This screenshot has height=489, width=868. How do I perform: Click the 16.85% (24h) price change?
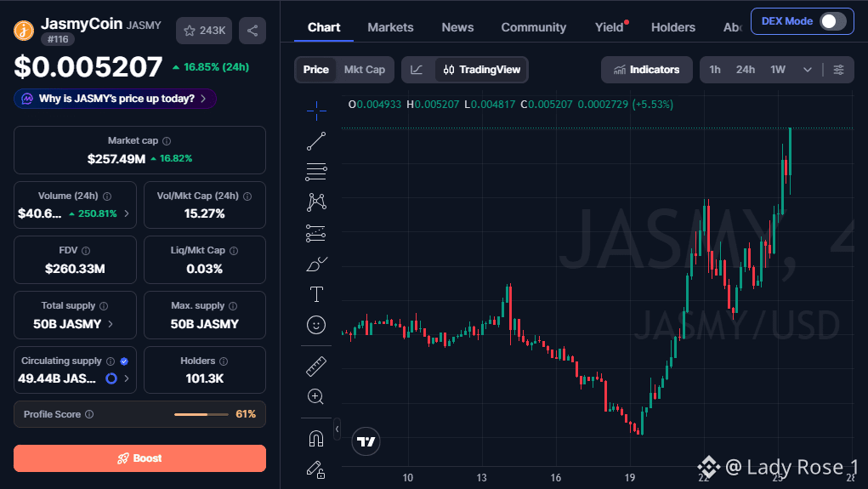coord(210,67)
